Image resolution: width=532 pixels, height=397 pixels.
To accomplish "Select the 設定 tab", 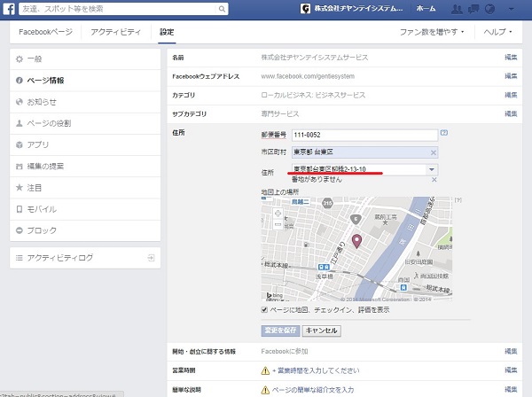I will [x=167, y=32].
